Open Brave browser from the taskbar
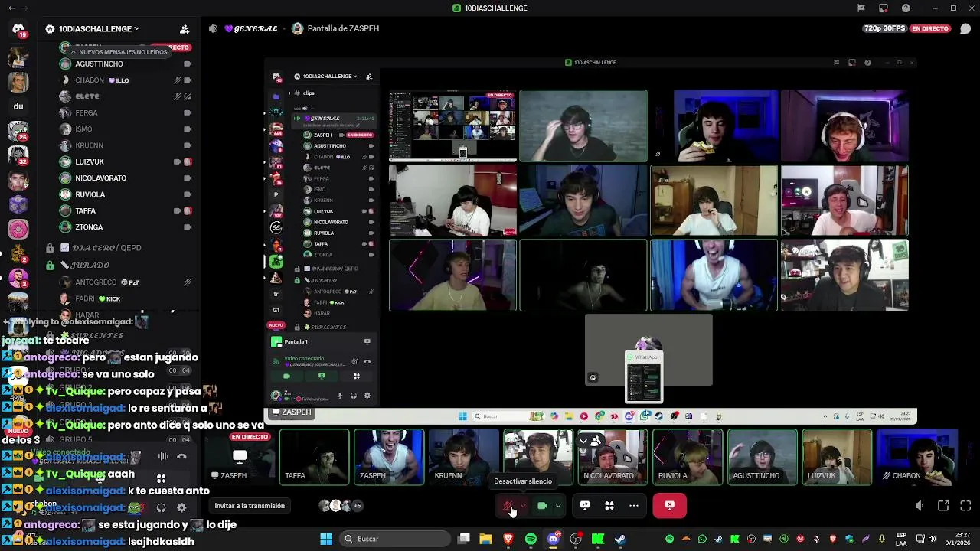The image size is (980, 551). [508, 539]
